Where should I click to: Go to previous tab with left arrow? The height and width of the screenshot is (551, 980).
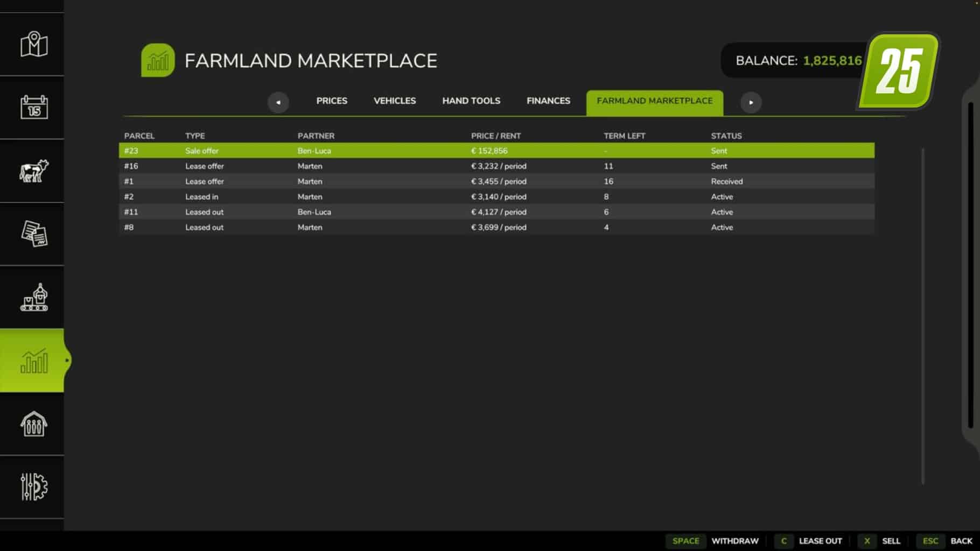pyautogui.click(x=278, y=102)
